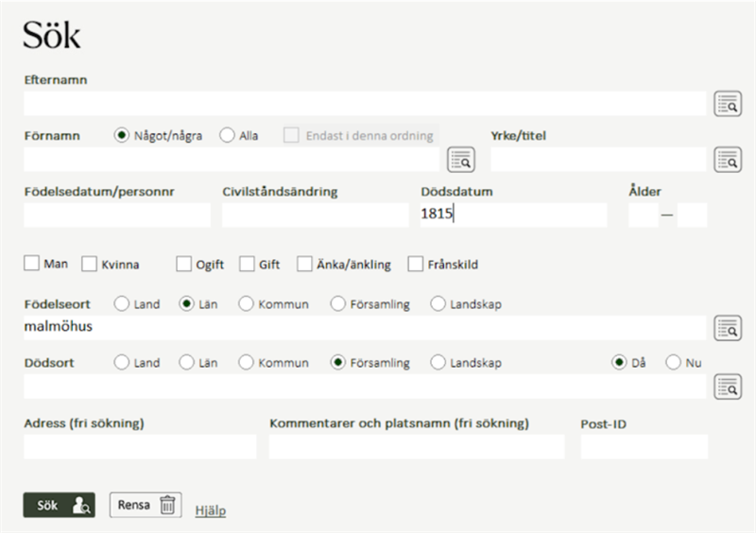
Task: Open the Yrke/titel list lookup icon
Action: point(727,160)
